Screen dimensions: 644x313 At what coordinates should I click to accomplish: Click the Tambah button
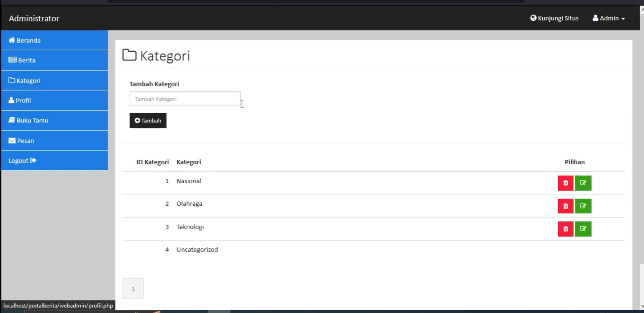click(x=148, y=120)
